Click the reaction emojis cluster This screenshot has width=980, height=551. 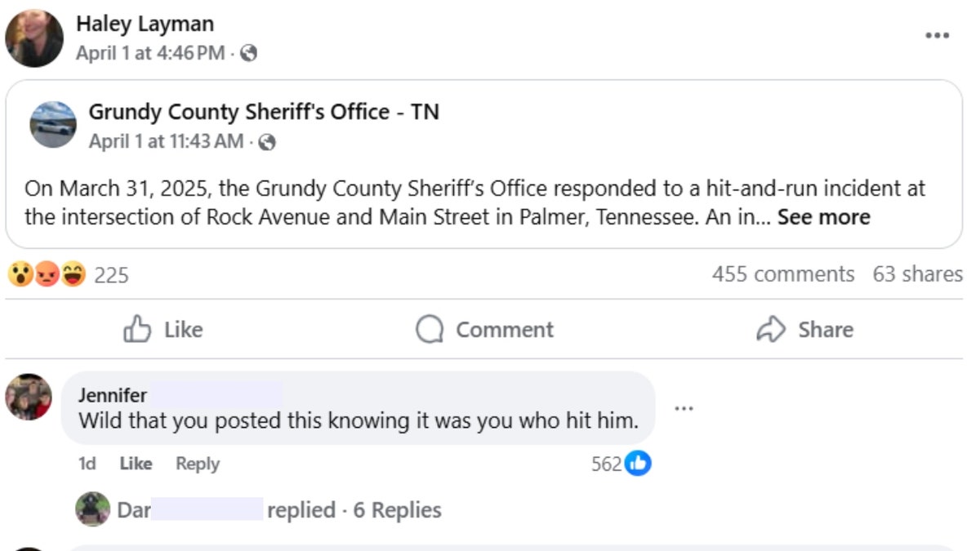point(47,275)
